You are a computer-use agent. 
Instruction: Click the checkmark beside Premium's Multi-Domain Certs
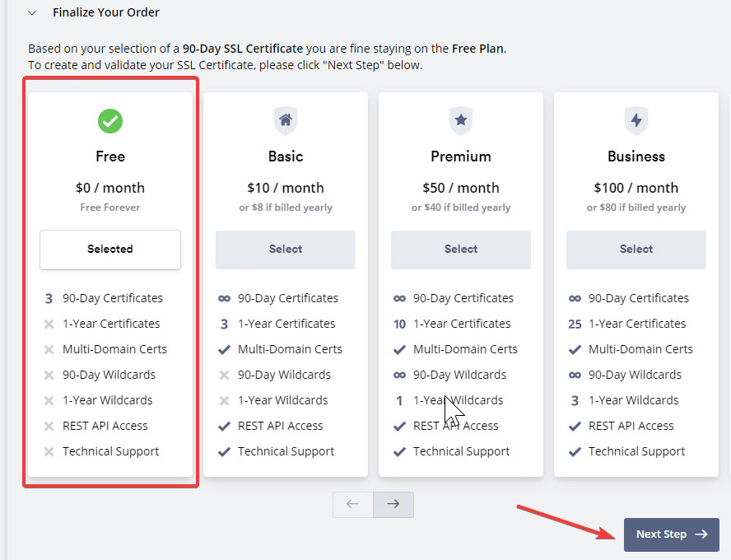(x=400, y=349)
